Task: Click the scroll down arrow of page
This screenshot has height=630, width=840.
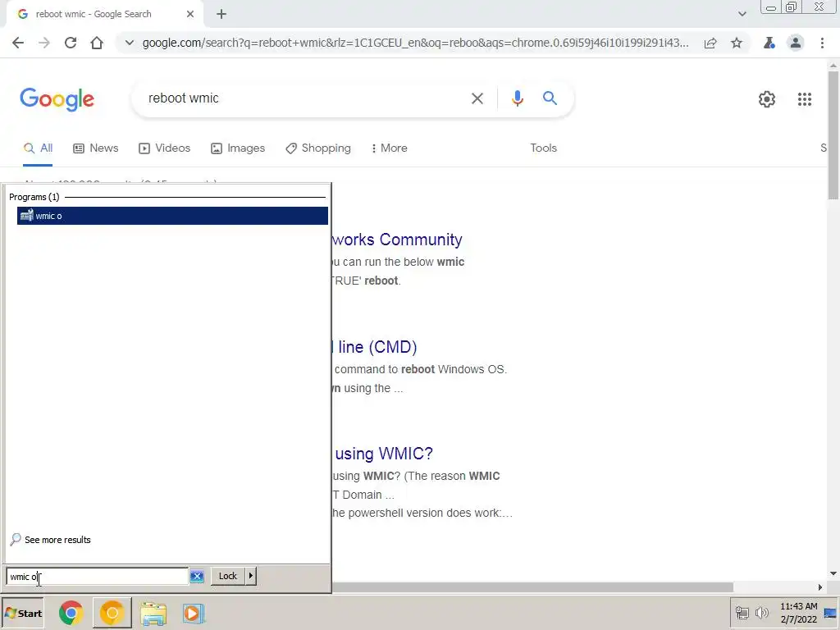Action: (833, 573)
